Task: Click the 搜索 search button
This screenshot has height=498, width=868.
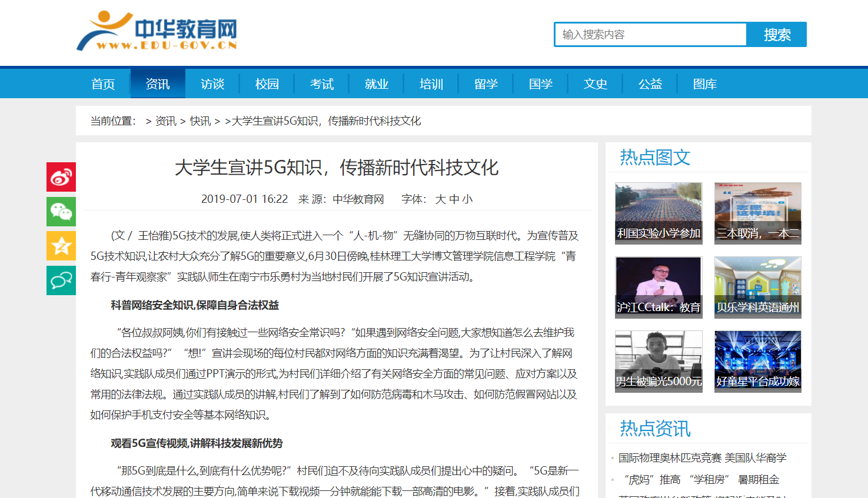Action: click(776, 35)
